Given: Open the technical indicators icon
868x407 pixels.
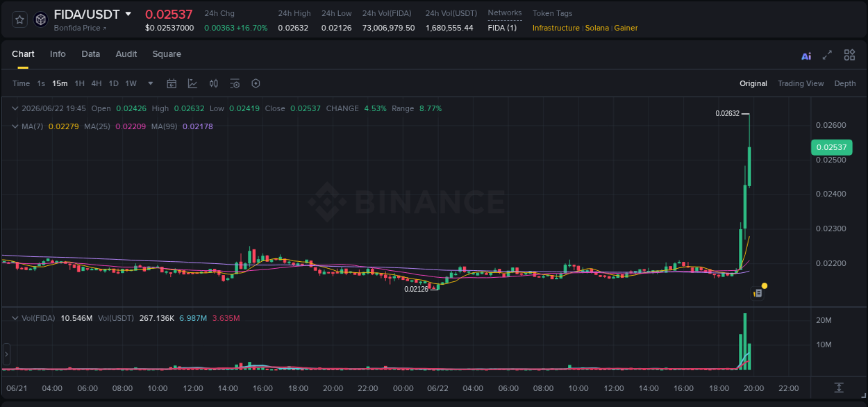Looking at the screenshot, I should coord(192,83).
